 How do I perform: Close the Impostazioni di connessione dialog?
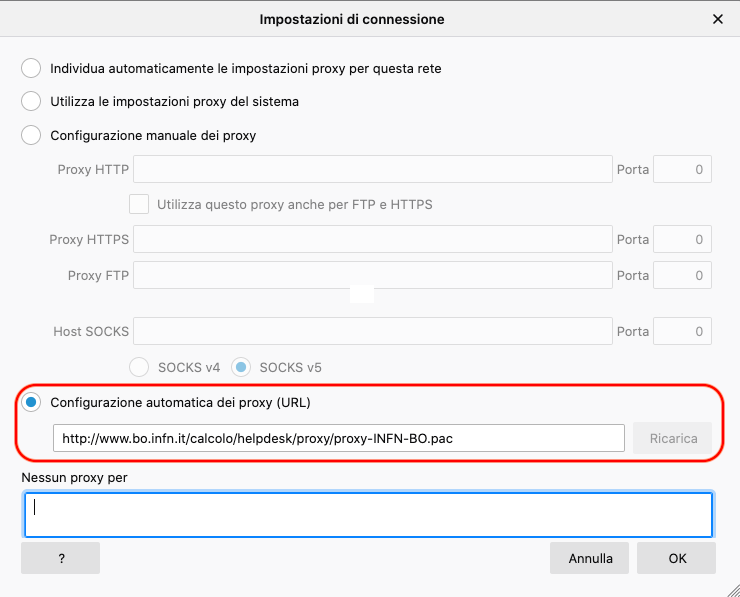(717, 19)
